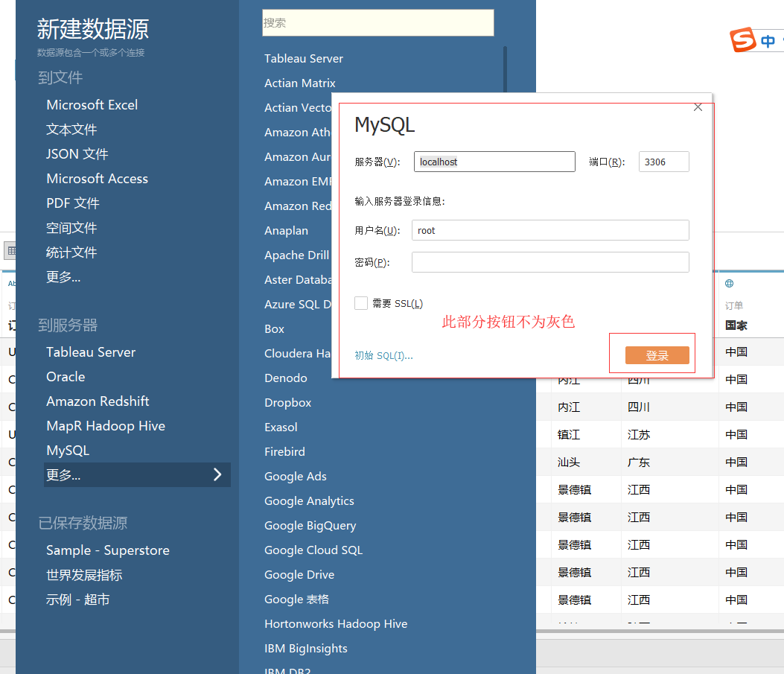Select Google Ads connector
The width and height of the screenshot is (784, 674).
click(295, 477)
